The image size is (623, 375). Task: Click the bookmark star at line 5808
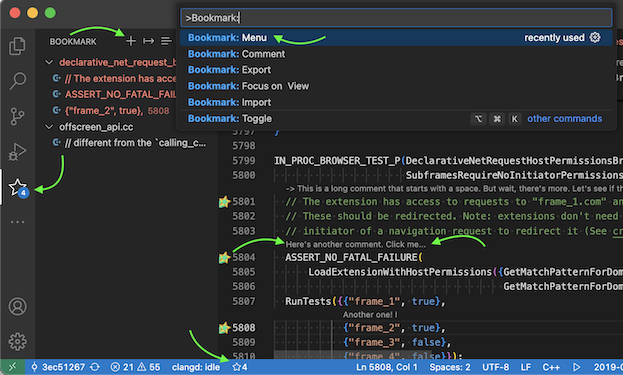pyautogui.click(x=224, y=328)
